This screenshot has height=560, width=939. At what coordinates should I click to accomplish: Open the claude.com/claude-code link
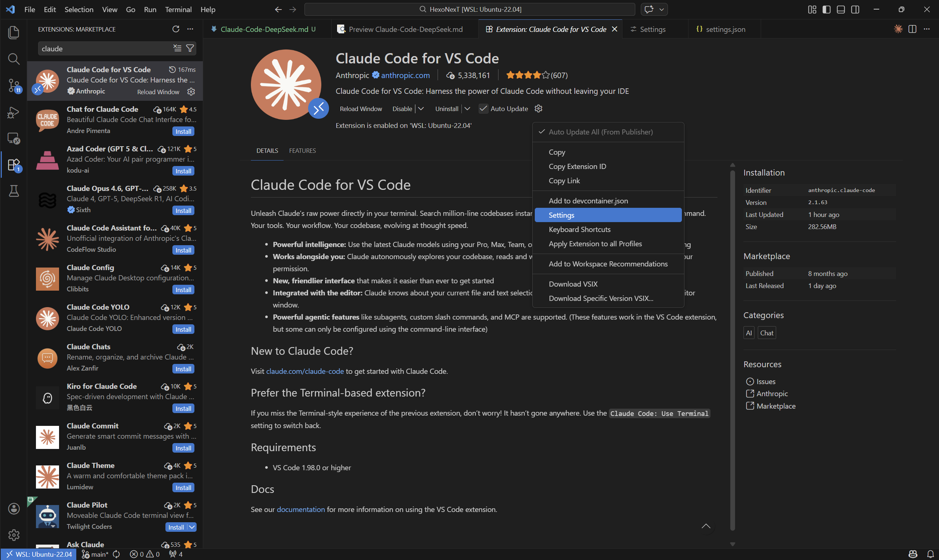click(305, 371)
